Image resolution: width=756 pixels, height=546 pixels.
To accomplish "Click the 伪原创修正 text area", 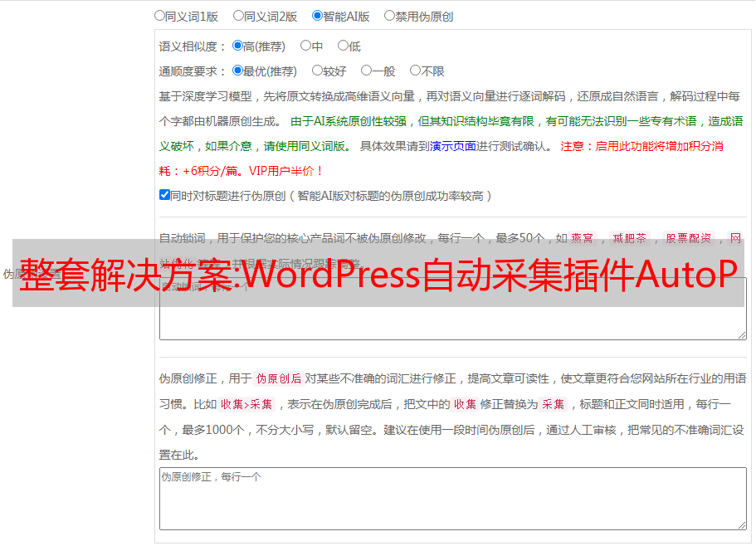I will pos(452,498).
